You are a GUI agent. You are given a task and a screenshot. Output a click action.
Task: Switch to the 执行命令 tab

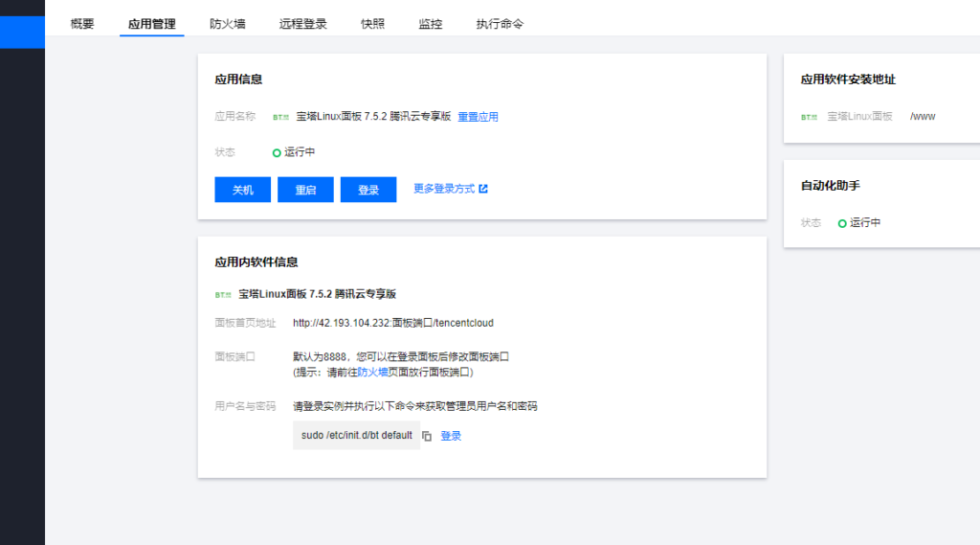(500, 24)
